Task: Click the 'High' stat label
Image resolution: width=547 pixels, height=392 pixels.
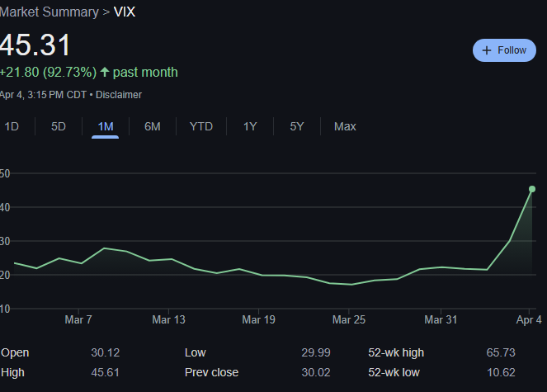Action: 12,372
